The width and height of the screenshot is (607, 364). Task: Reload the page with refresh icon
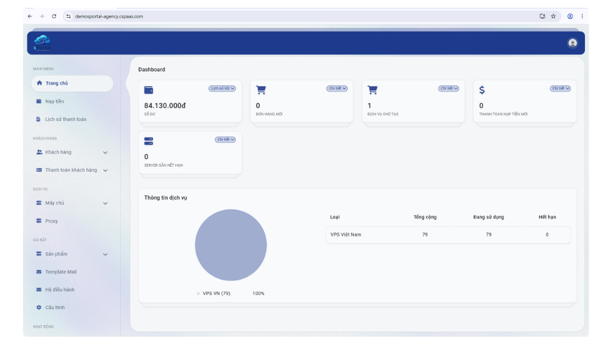pyautogui.click(x=54, y=16)
